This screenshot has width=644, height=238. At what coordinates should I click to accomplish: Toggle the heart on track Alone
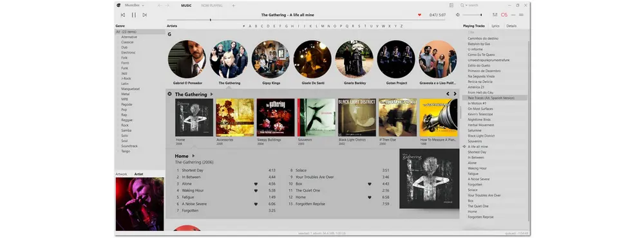(256, 184)
